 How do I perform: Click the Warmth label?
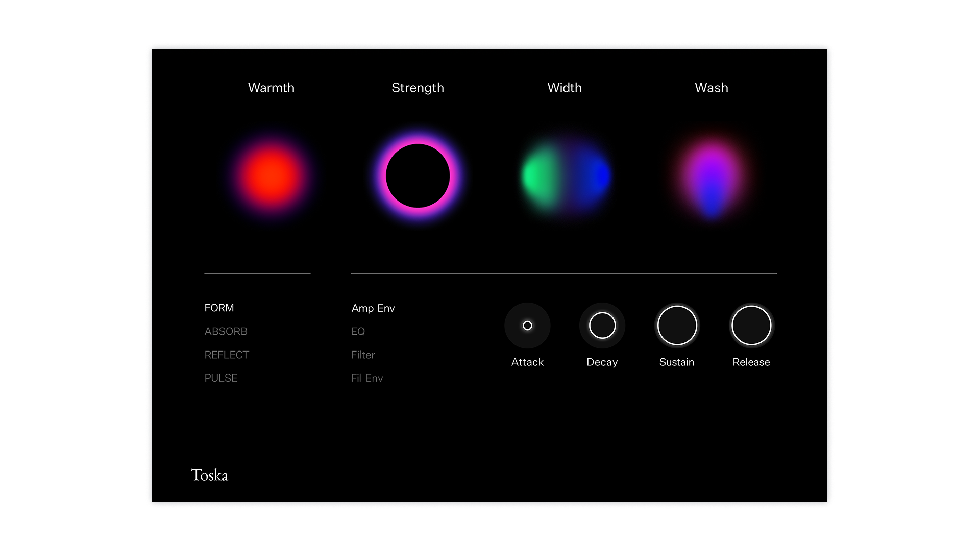pyautogui.click(x=271, y=88)
